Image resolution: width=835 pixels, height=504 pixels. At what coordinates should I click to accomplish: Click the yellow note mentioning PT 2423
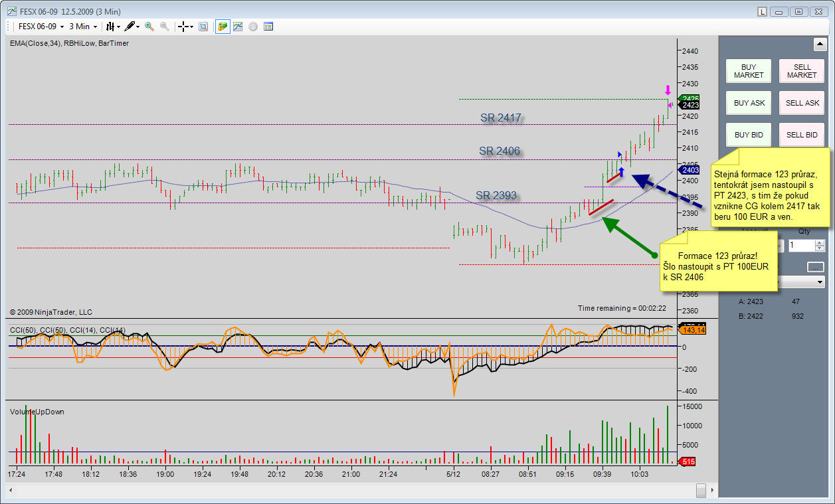[770, 187]
